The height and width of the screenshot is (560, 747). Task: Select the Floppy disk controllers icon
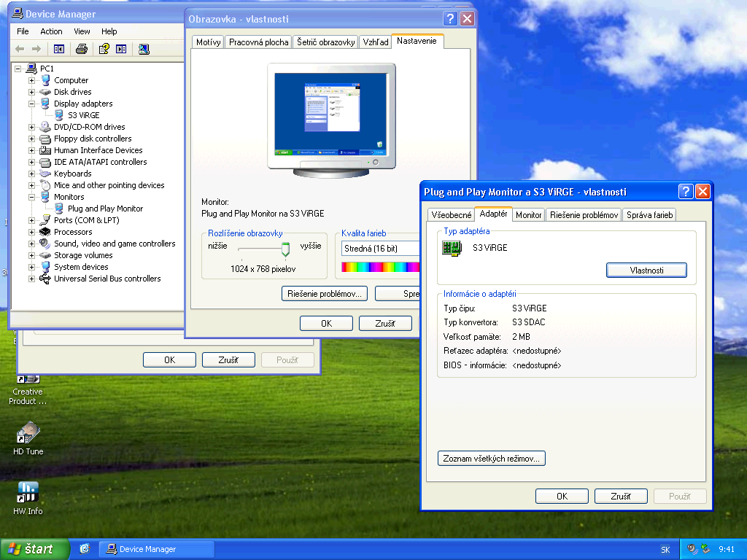(45, 139)
